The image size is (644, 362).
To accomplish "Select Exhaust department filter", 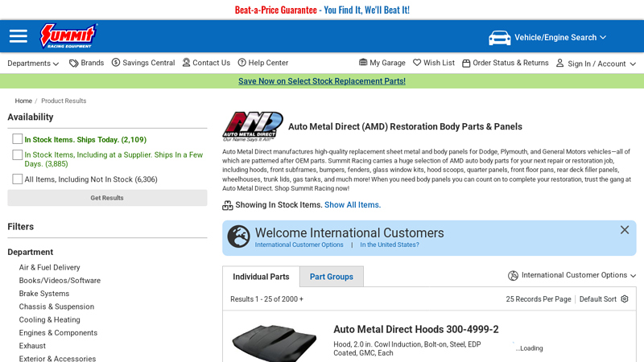I will [32, 346].
